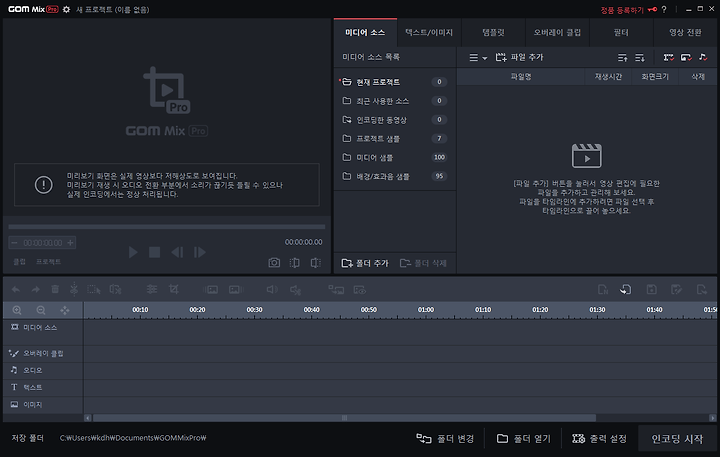Switch to the 템플릿 tab
Viewport: 720px width, 457px height.
pyautogui.click(x=493, y=33)
